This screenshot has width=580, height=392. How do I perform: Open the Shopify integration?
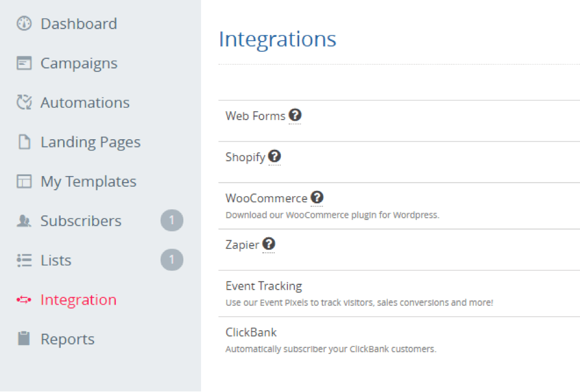tap(245, 157)
